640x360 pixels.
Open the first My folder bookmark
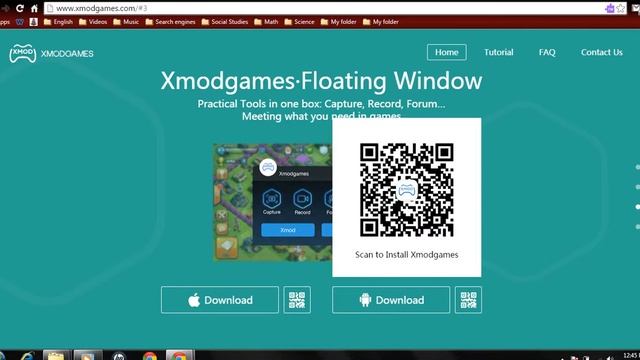(x=338, y=22)
